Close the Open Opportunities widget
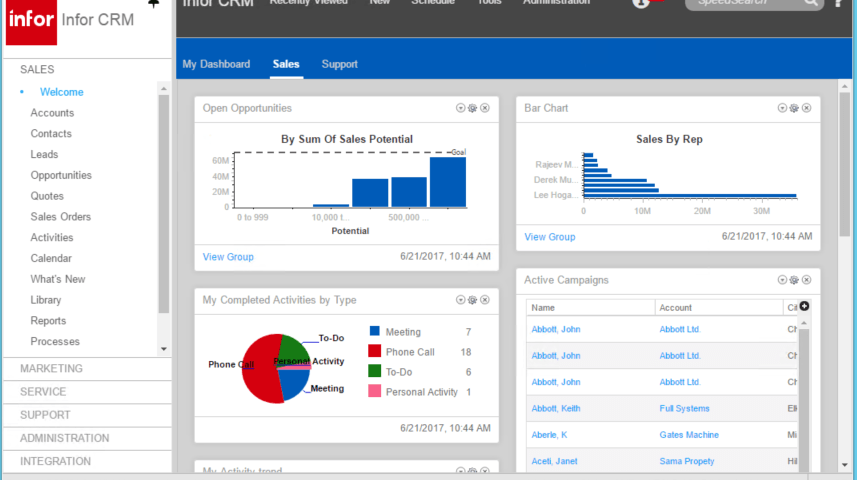 click(485, 108)
